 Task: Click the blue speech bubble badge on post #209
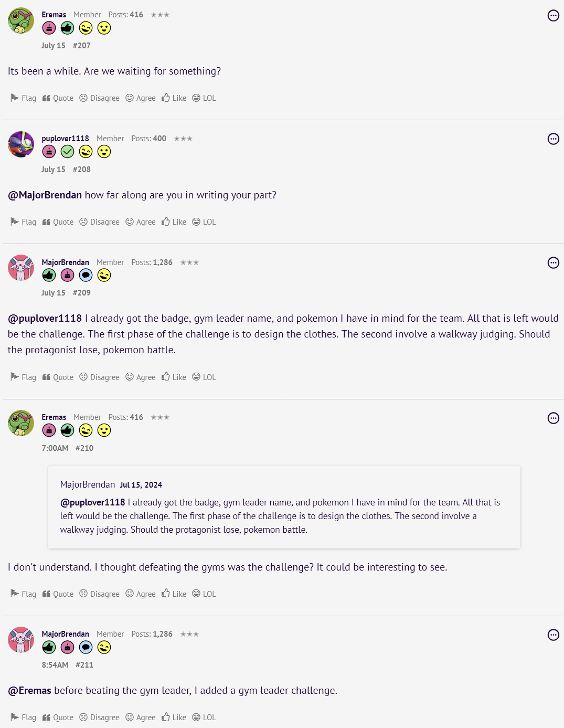click(86, 275)
